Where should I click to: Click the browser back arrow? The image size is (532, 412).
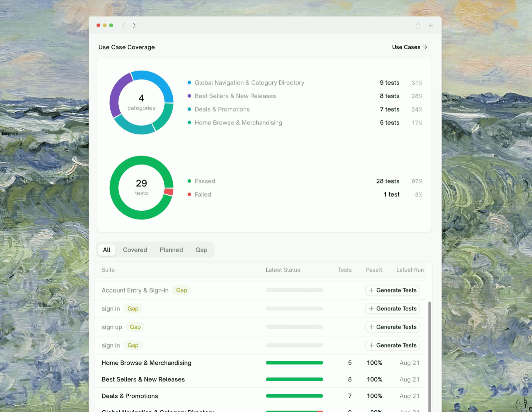(124, 25)
